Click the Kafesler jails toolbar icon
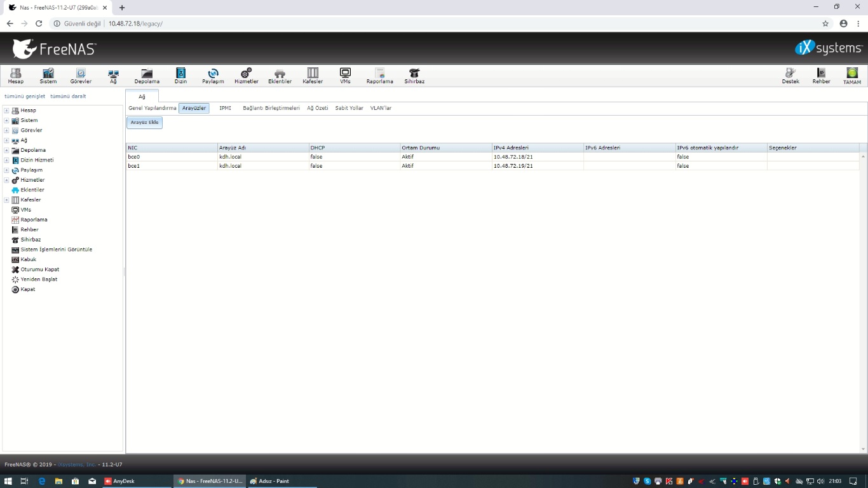The width and height of the screenshot is (868, 488). 312,76
